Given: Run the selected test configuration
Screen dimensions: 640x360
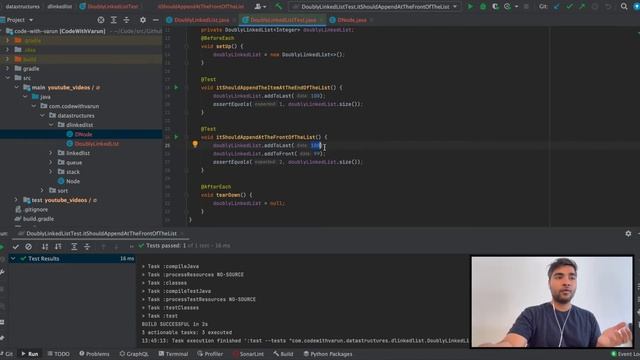Looking at the screenshot, I should tap(470, 7).
